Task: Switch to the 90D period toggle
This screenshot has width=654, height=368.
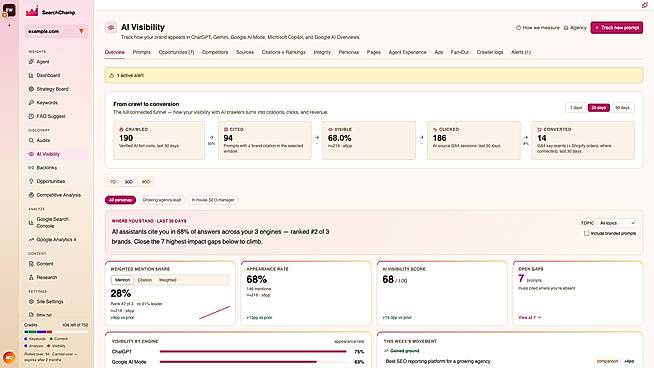Action: coord(146,182)
